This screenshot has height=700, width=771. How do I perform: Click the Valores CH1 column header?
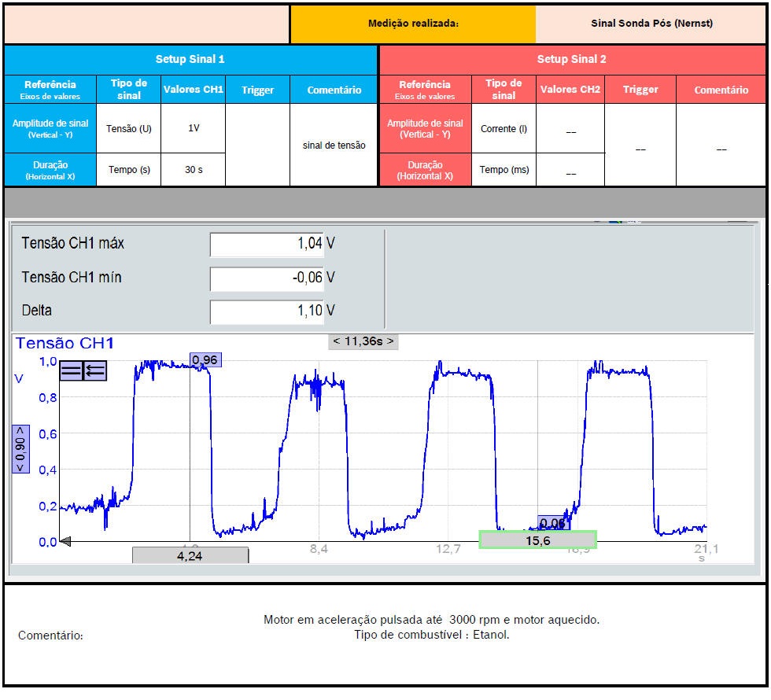[x=193, y=90]
